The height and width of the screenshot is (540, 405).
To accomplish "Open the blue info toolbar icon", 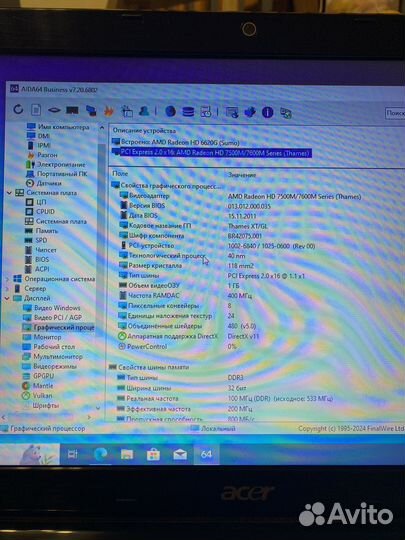I will [268, 112].
